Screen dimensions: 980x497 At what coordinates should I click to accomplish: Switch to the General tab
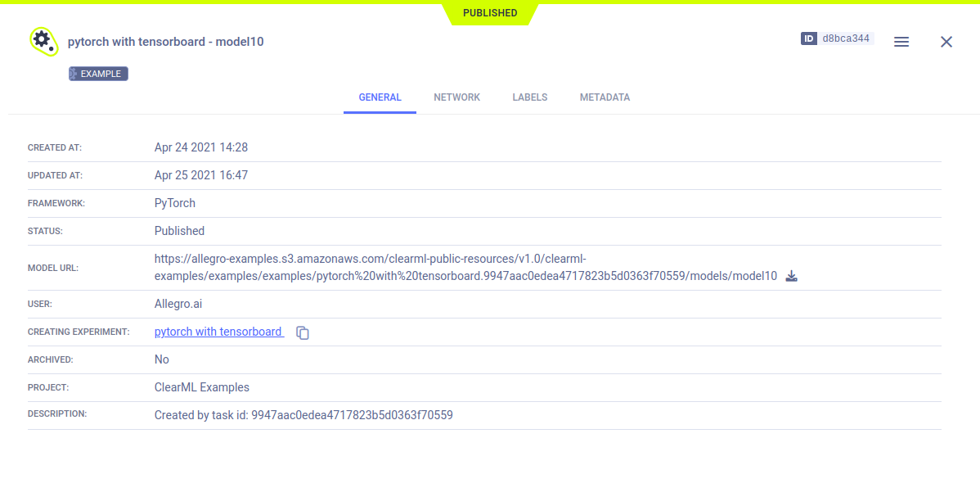pyautogui.click(x=380, y=97)
